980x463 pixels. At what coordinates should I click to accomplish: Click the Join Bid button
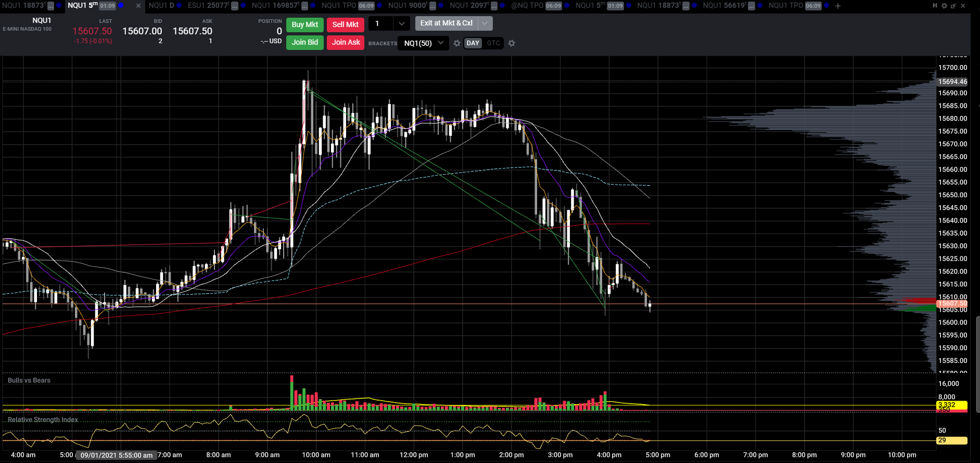click(305, 42)
